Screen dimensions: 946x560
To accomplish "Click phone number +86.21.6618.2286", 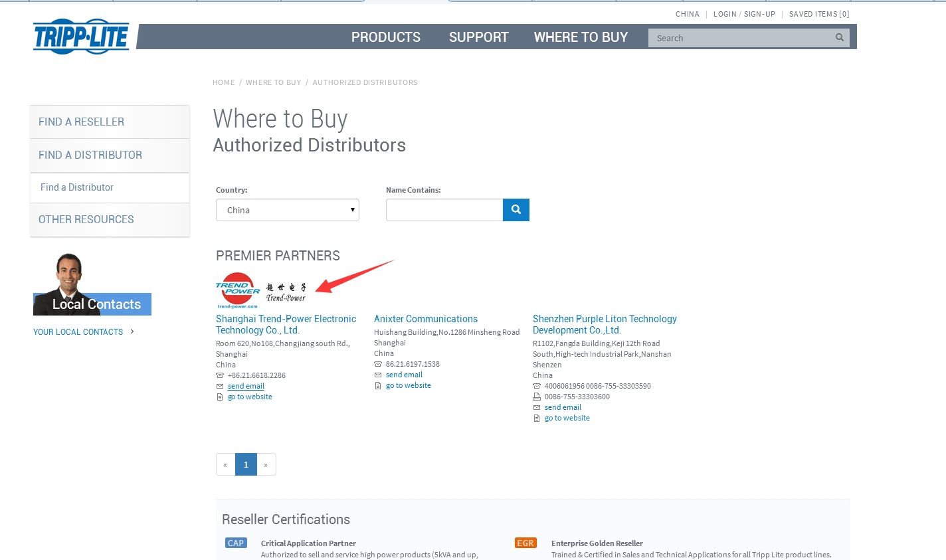I will [256, 375].
